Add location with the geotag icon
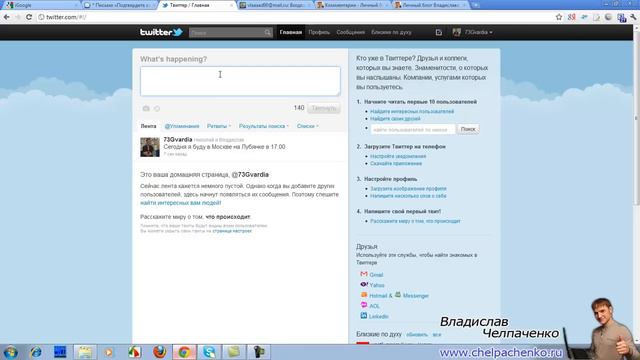This screenshot has height=360, width=640. [x=157, y=109]
